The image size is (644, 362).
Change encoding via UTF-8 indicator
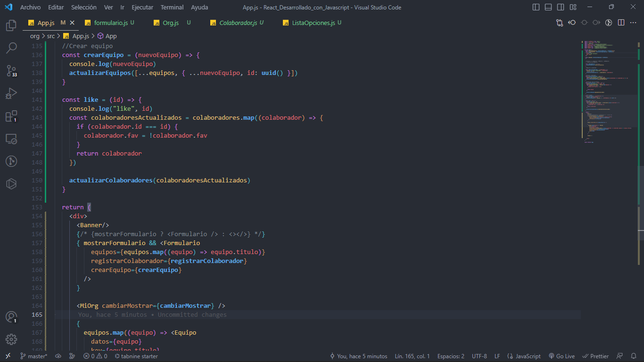tap(479, 356)
